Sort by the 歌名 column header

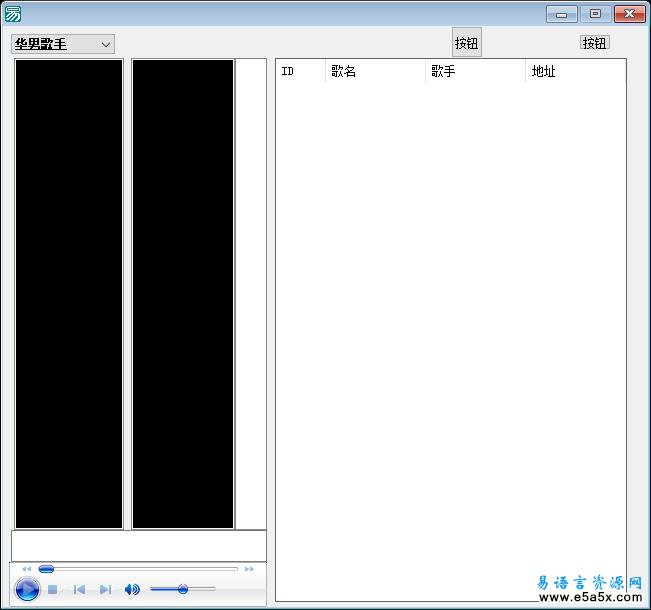click(375, 71)
